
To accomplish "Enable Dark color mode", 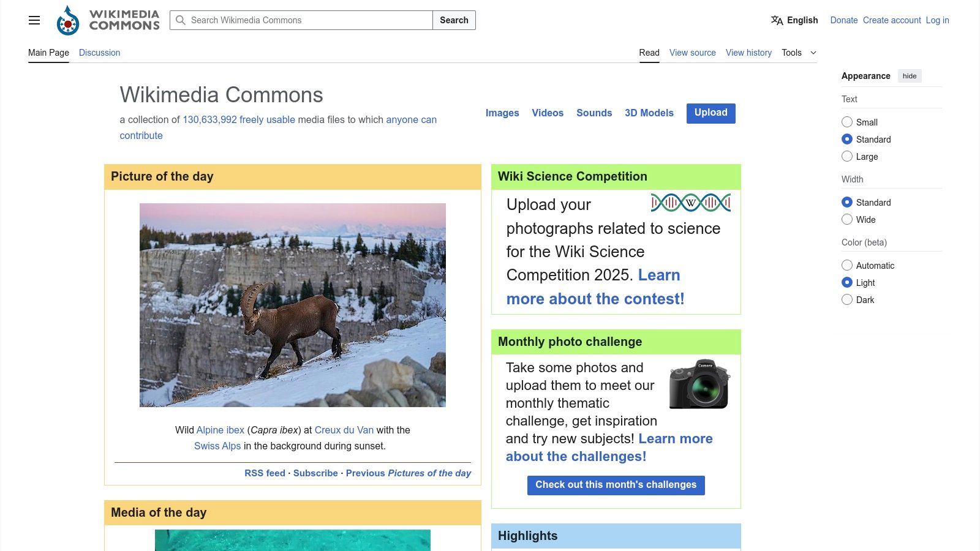I will tap(847, 299).
